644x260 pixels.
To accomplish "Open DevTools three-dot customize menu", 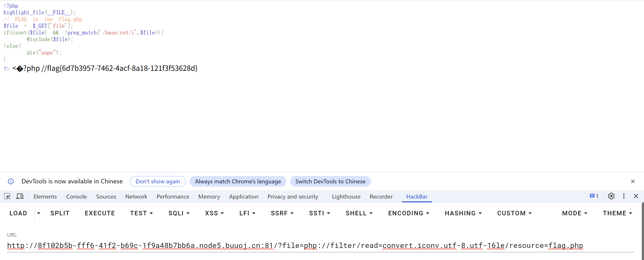I will point(624,196).
